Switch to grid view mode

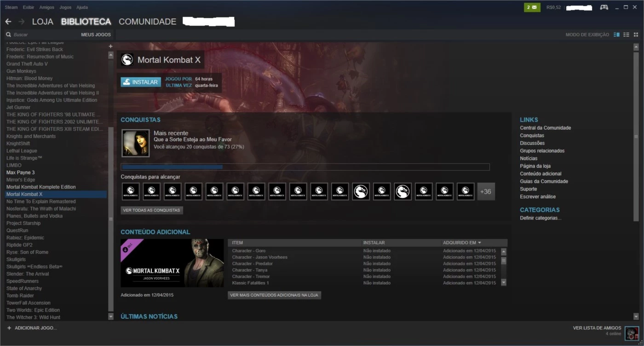click(636, 35)
